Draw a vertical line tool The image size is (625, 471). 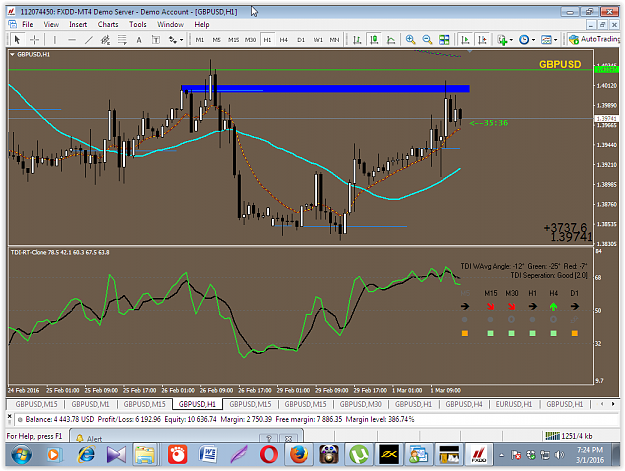[x=55, y=39]
